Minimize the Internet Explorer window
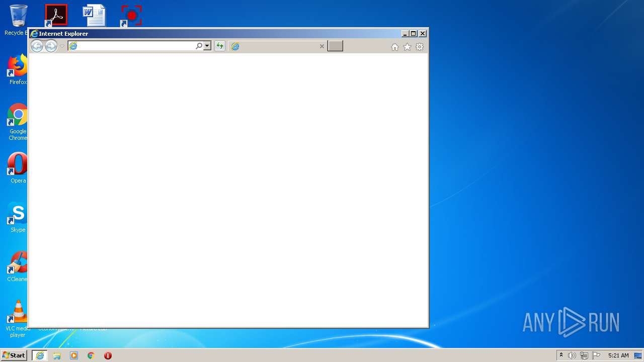 [x=405, y=34]
